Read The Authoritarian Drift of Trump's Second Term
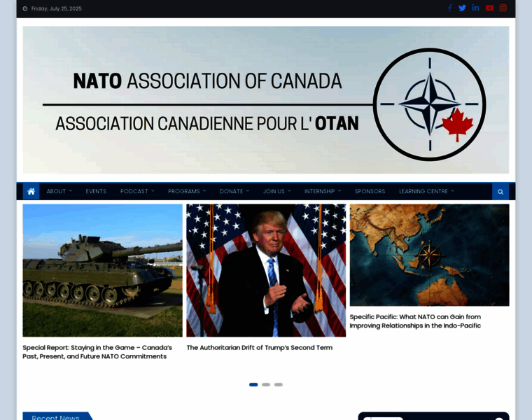 tap(260, 348)
